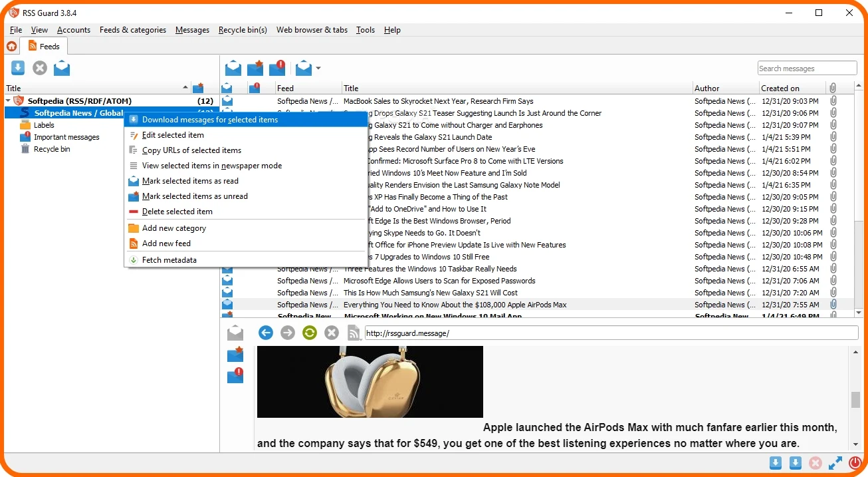Image resolution: width=868 pixels, height=477 pixels.
Task: Switch to the Feeds tab
Action: pos(44,46)
